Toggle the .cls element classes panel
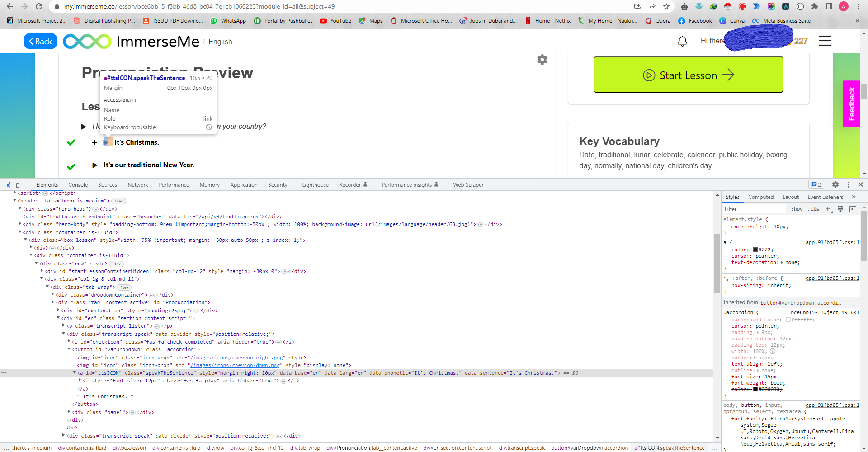This screenshot has height=452, width=868. (x=814, y=209)
